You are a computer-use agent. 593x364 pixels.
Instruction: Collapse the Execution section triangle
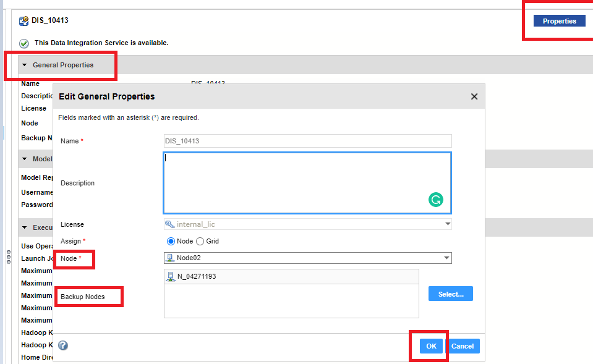(x=25, y=227)
